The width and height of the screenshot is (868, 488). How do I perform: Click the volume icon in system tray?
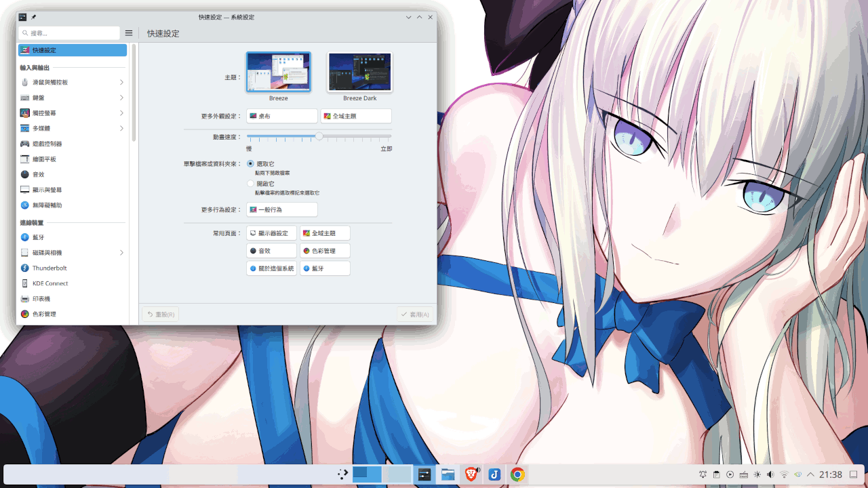[770, 474]
